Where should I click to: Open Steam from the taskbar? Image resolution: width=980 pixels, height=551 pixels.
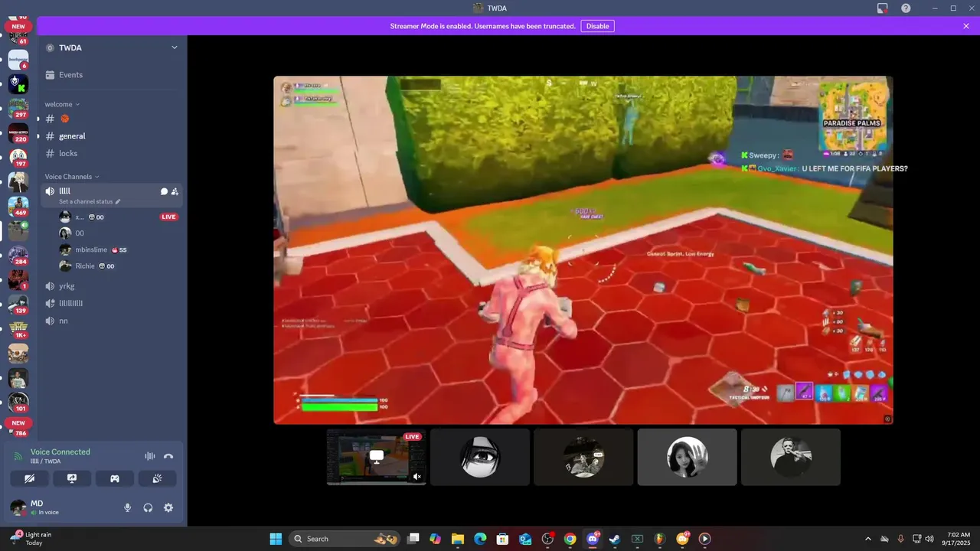(x=614, y=539)
